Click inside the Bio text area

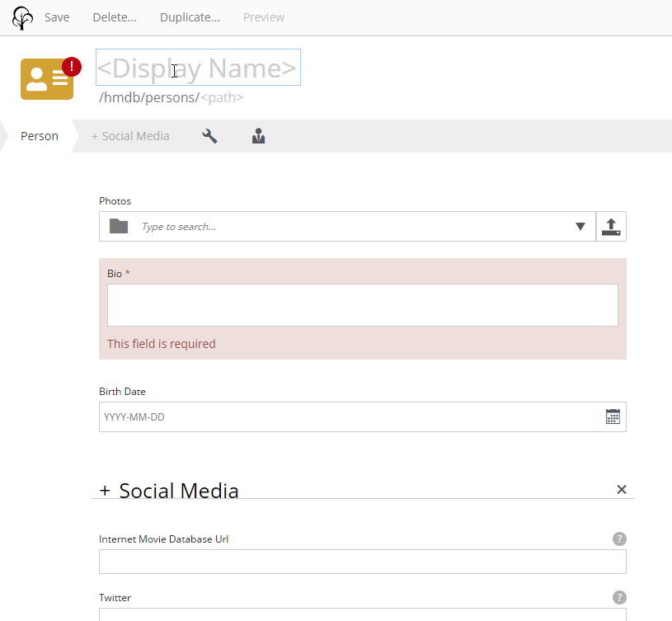[363, 305]
